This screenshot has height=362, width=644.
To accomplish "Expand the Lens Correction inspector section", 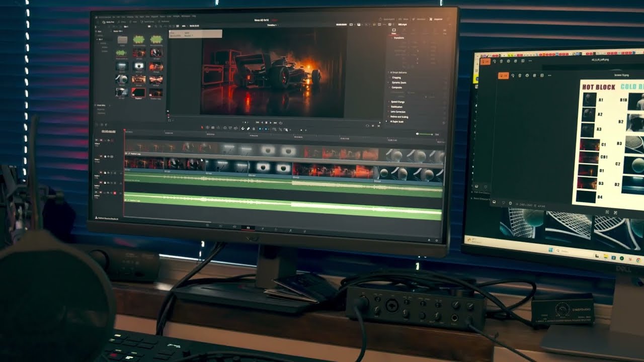I will click(398, 112).
